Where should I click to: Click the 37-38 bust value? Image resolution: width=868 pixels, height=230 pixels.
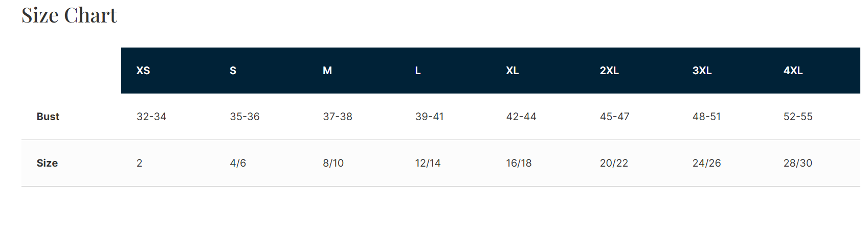(338, 117)
